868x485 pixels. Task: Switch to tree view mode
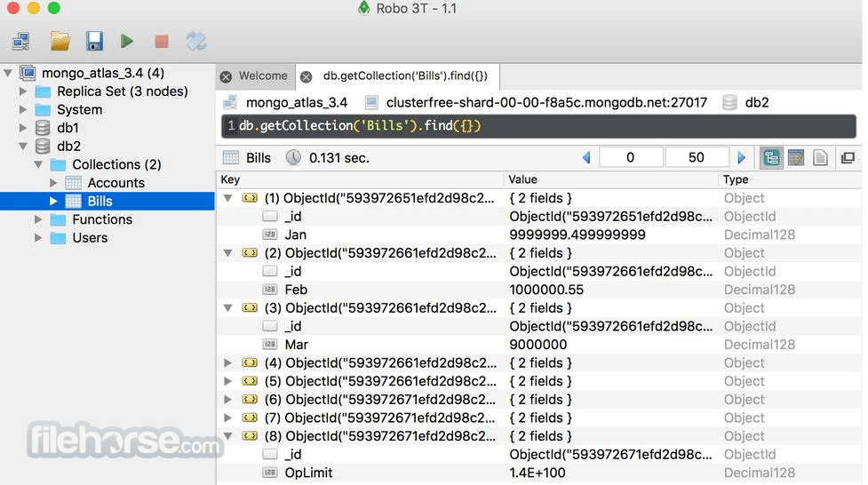click(x=771, y=158)
